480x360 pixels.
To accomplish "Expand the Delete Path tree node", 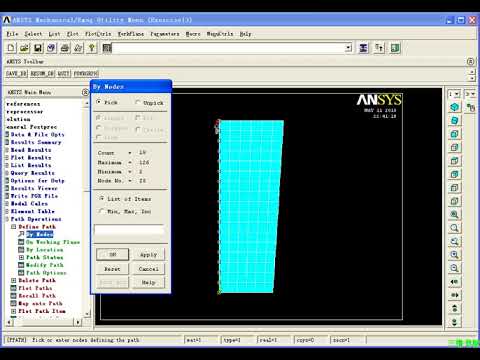I will [14, 280].
